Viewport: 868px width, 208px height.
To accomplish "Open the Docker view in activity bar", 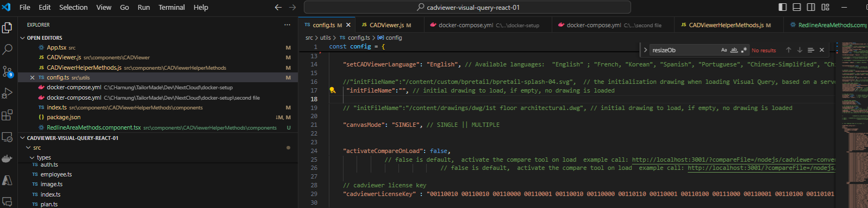I will (8, 158).
